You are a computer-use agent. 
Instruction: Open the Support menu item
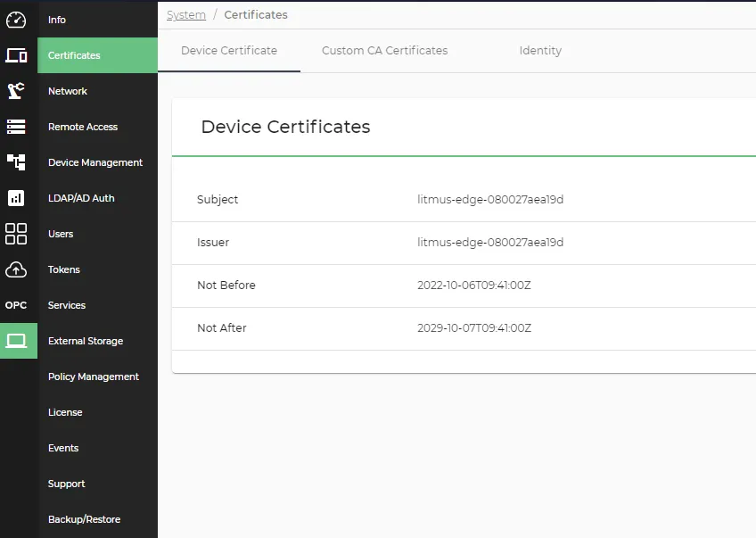67,484
